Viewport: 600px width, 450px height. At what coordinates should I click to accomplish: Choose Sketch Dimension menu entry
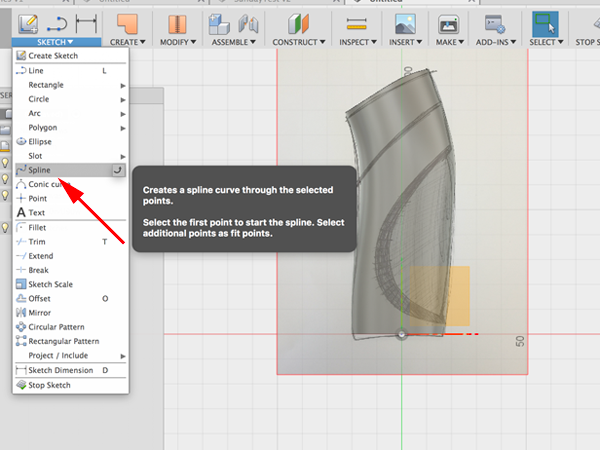(70, 370)
